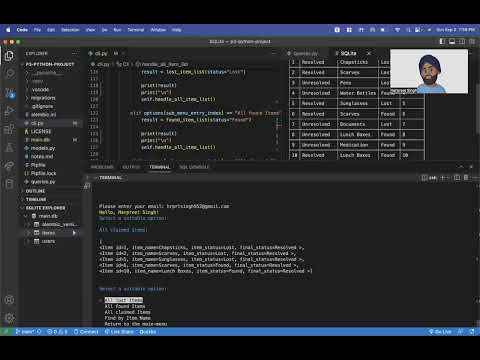This screenshot has height=360, width=480.
Task: Open Pipfile.lock in the explorer
Action: tap(43, 173)
